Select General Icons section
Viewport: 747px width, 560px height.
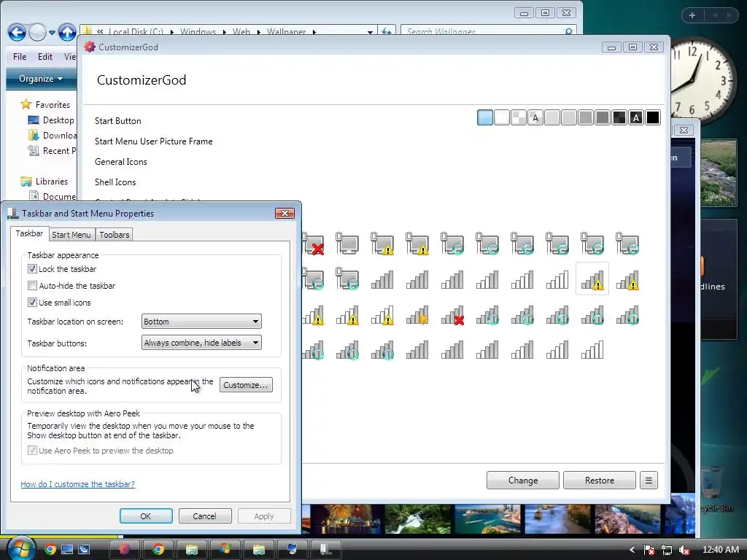coord(120,162)
